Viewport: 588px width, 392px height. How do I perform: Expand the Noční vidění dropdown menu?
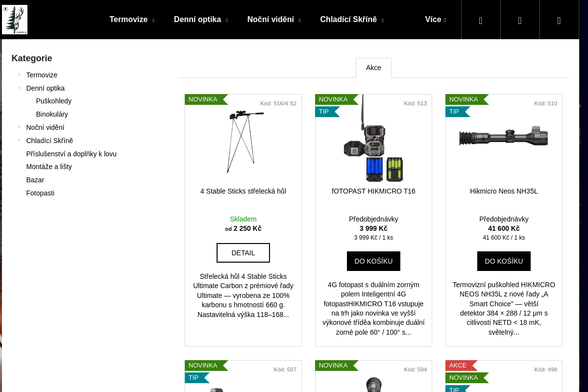pyautogui.click(x=274, y=20)
